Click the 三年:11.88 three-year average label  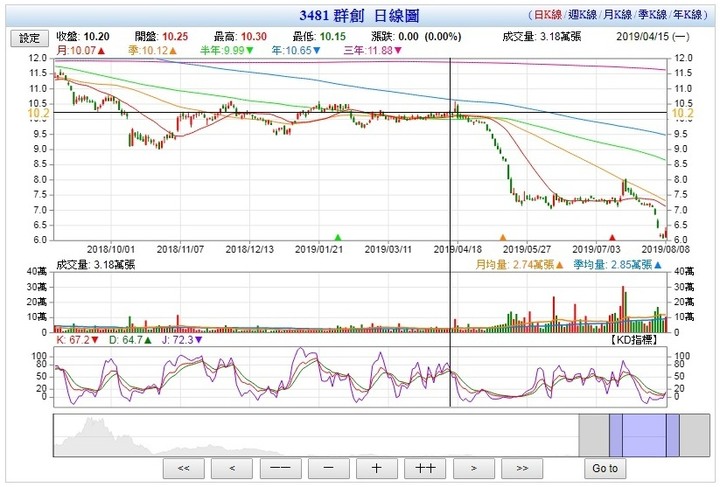(373, 50)
